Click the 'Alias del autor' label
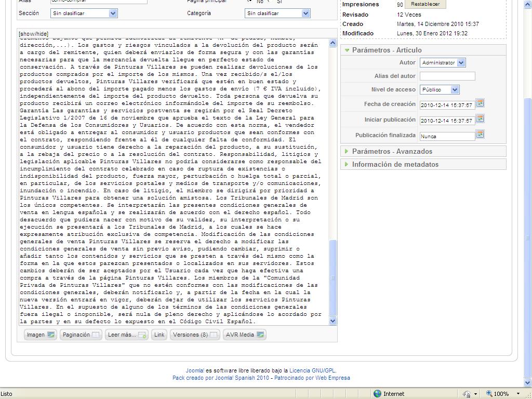 pyautogui.click(x=395, y=76)
